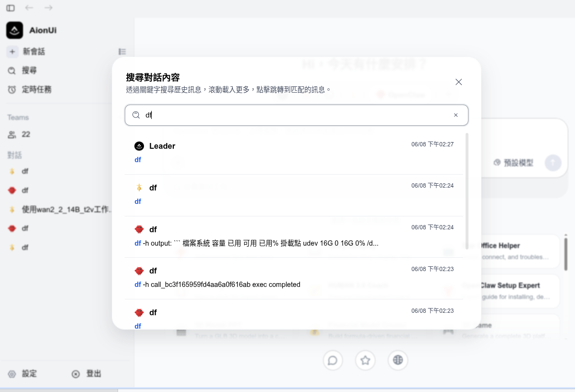Clear the search query with the x
The image size is (575, 392).
point(456,115)
